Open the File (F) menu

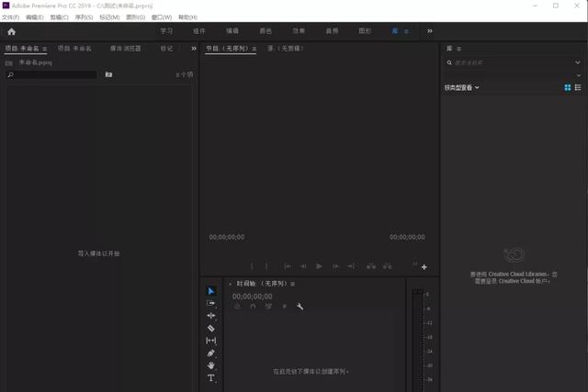click(x=10, y=17)
